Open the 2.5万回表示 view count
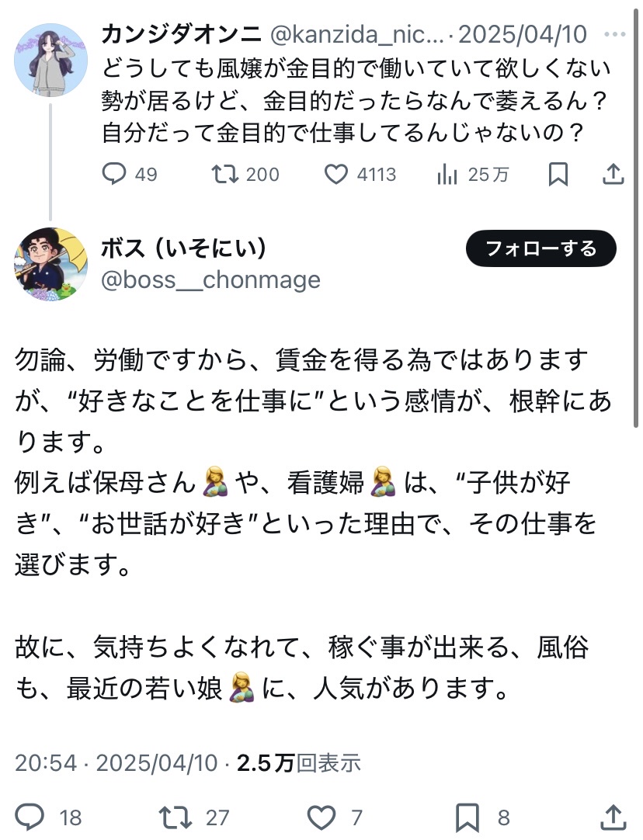 pyautogui.click(x=299, y=763)
